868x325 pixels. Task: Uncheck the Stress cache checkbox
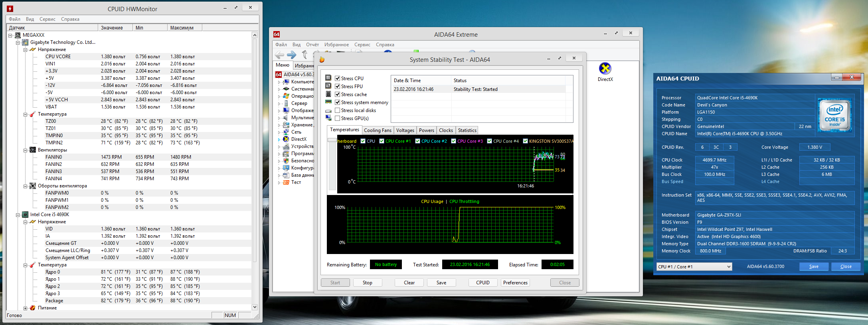tap(338, 95)
